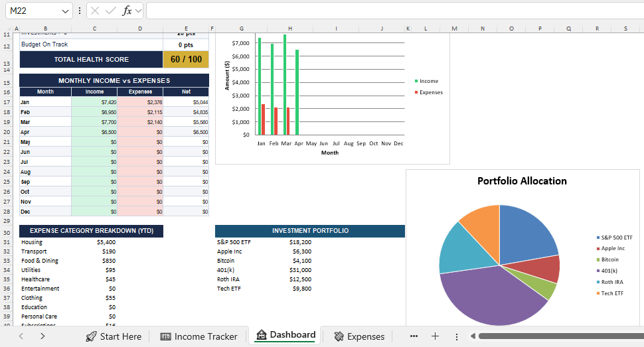Click the Amount ($) axis title

coord(227,76)
